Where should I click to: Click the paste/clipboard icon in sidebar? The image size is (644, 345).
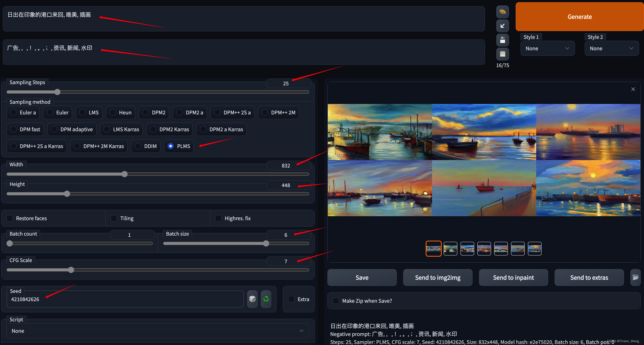[x=503, y=54]
